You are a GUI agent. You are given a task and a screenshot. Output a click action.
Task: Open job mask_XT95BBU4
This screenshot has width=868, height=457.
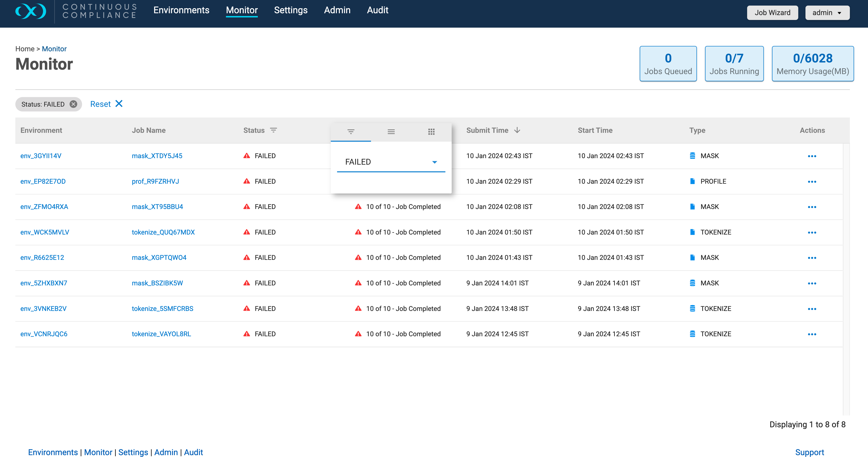point(157,207)
